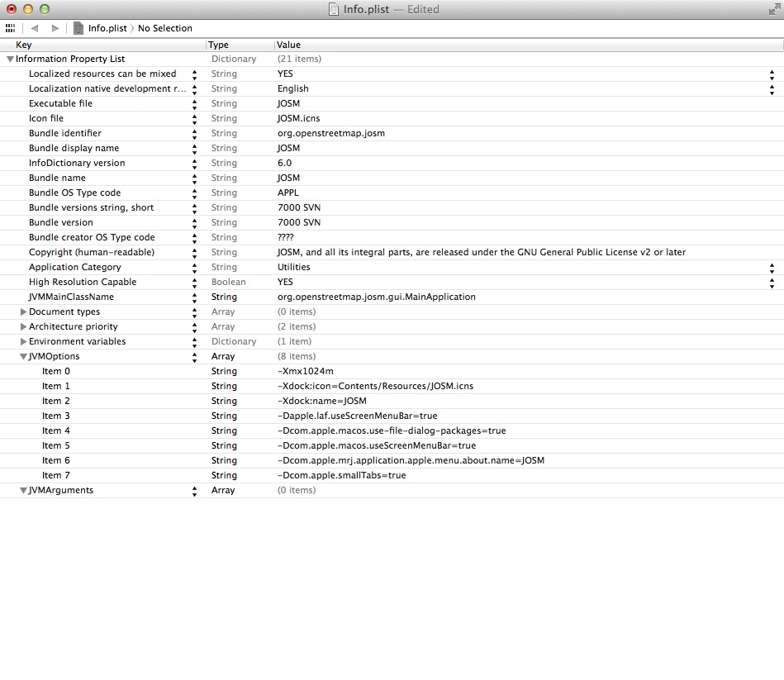Open key popup for JVMOptions row
The image size is (784, 680).
pos(194,357)
